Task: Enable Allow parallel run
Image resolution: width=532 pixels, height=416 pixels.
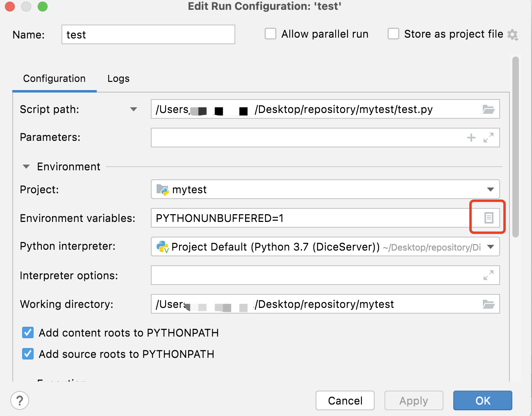Action: 271,34
